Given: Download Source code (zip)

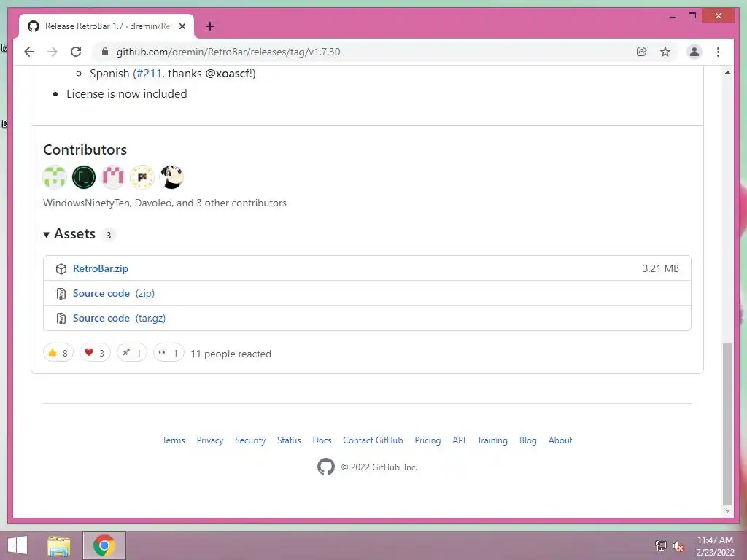Looking at the screenshot, I should 113,293.
